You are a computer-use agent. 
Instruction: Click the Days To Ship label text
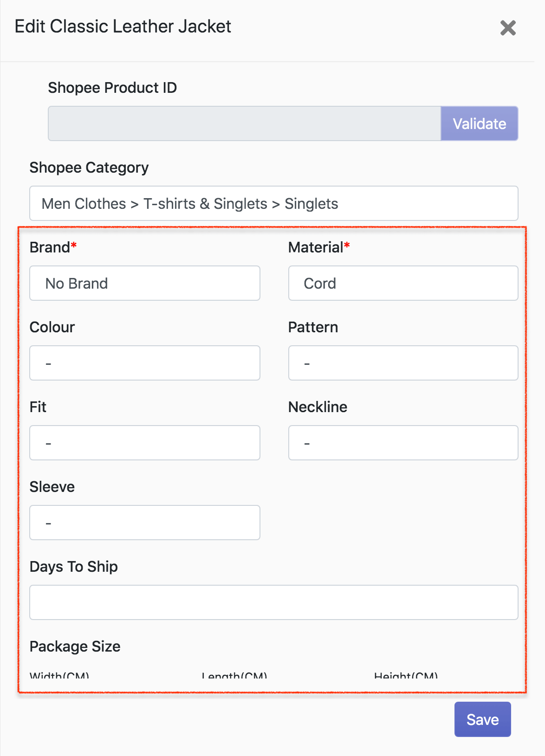pos(73,567)
